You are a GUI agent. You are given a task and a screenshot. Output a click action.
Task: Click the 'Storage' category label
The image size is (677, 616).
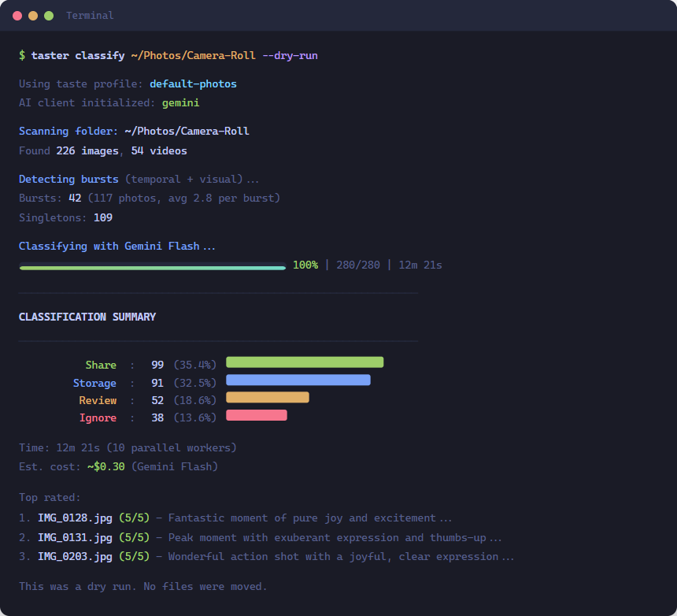click(94, 383)
